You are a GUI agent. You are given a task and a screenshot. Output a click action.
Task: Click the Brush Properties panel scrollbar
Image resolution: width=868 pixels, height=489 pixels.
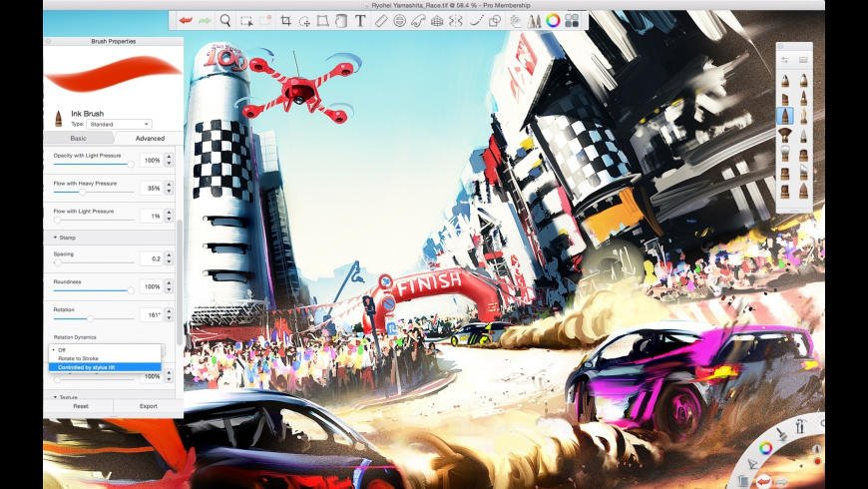[x=179, y=282]
